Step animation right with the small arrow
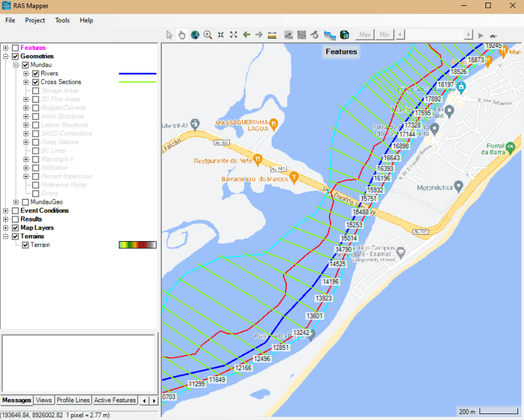The height and width of the screenshot is (420, 524). pyautogui.click(x=468, y=35)
